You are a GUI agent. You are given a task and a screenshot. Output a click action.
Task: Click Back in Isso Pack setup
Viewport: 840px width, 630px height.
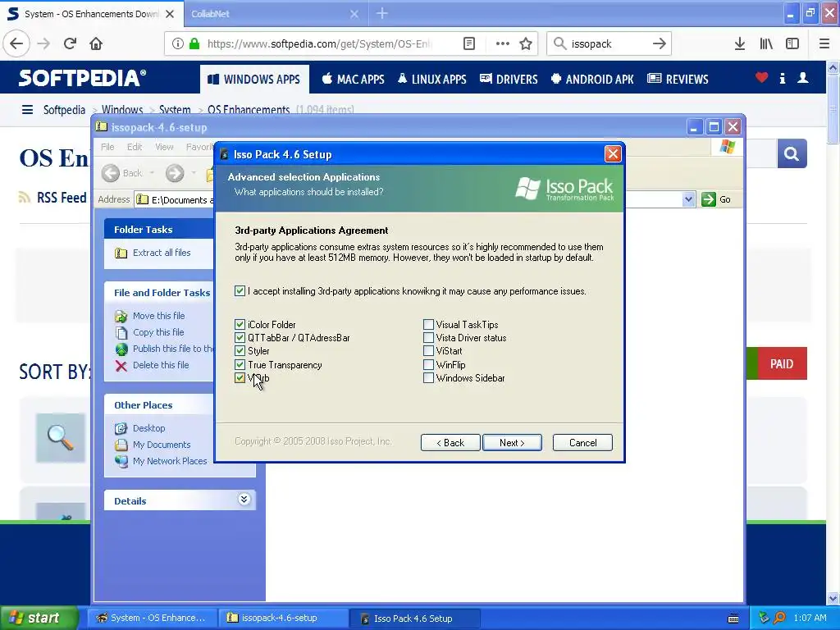pyautogui.click(x=450, y=442)
